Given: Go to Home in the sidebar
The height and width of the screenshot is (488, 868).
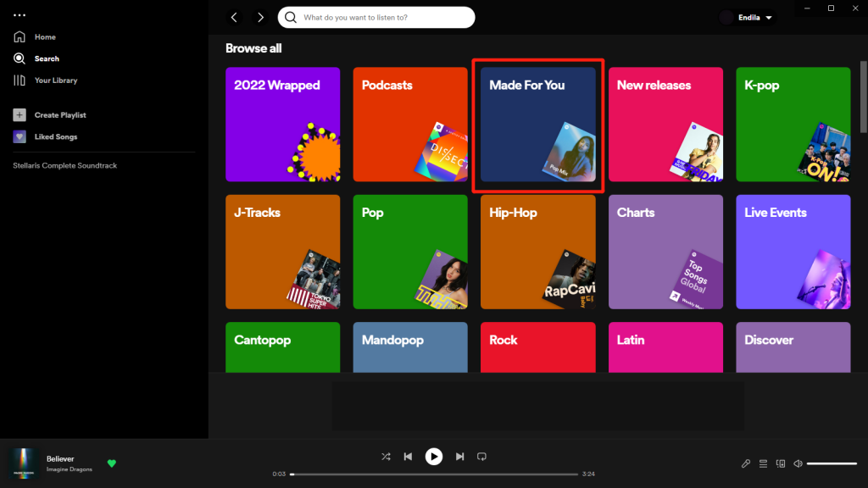Looking at the screenshot, I should 34,37.
